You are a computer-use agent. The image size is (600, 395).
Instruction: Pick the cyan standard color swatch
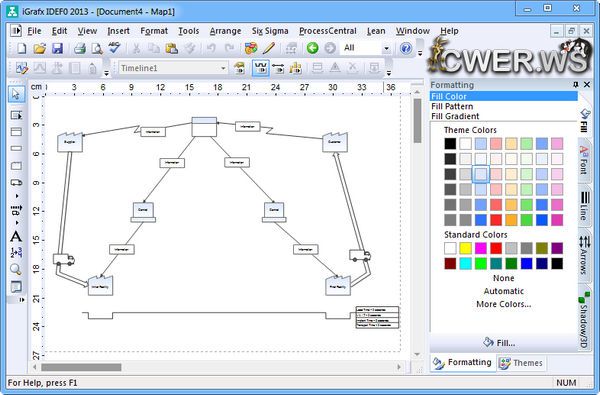click(466, 263)
